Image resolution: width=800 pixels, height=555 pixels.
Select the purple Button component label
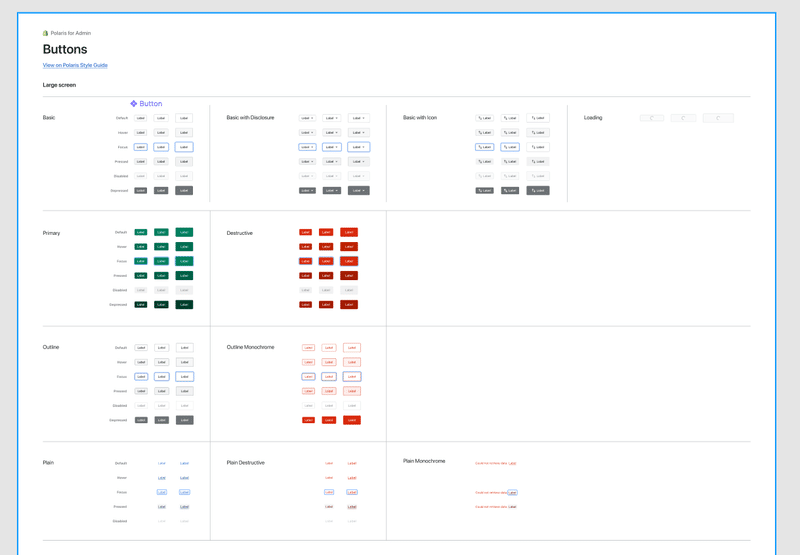tap(151, 104)
